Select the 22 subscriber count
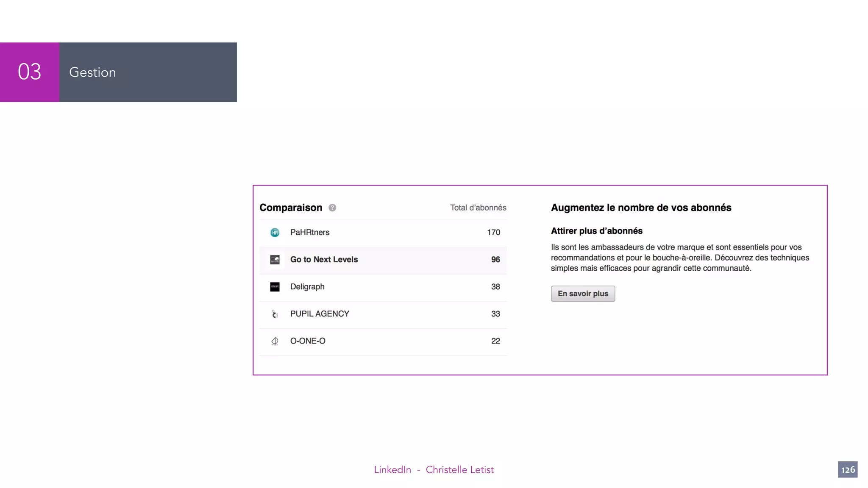The width and height of the screenshot is (868, 488). (495, 341)
